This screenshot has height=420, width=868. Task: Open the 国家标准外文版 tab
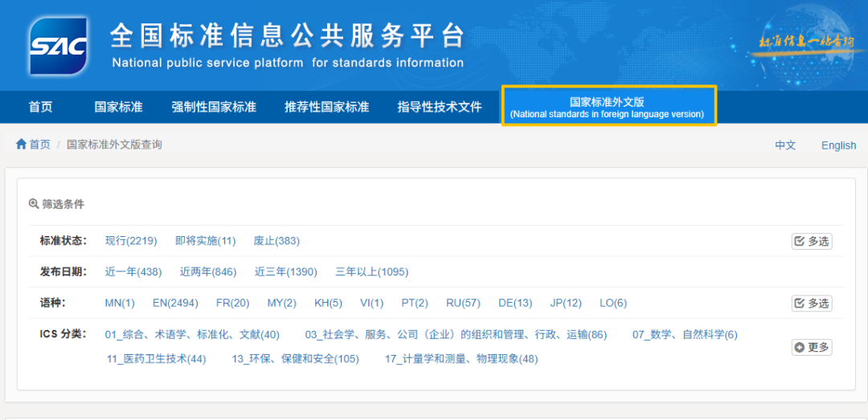click(x=608, y=107)
